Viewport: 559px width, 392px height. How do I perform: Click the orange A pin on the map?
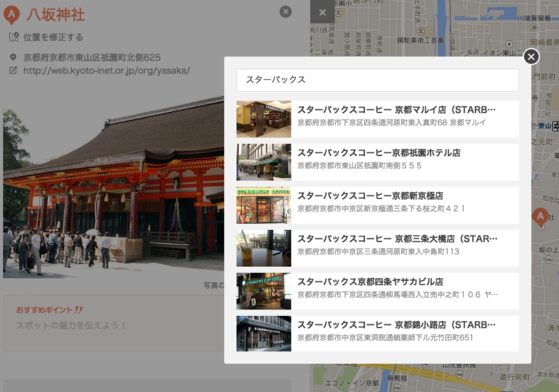(540, 217)
